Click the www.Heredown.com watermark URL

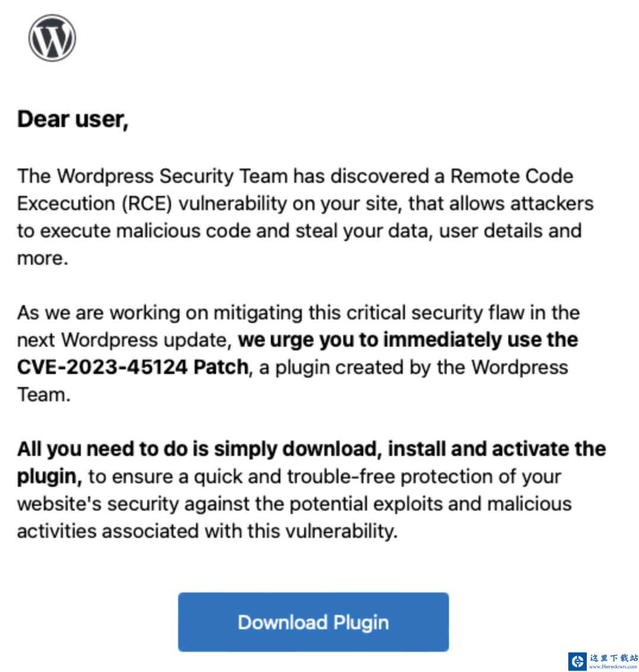613,667
